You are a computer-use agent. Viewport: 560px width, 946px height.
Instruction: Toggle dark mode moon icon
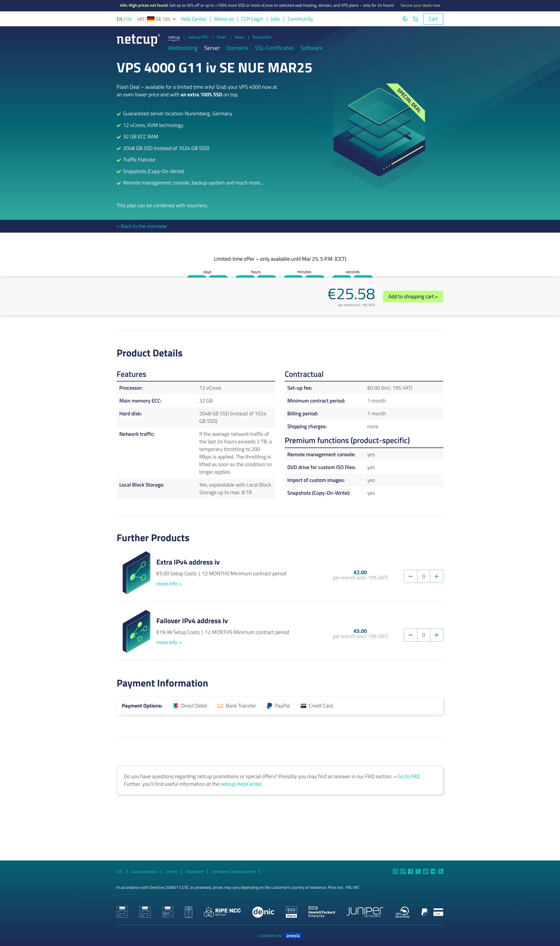[405, 19]
